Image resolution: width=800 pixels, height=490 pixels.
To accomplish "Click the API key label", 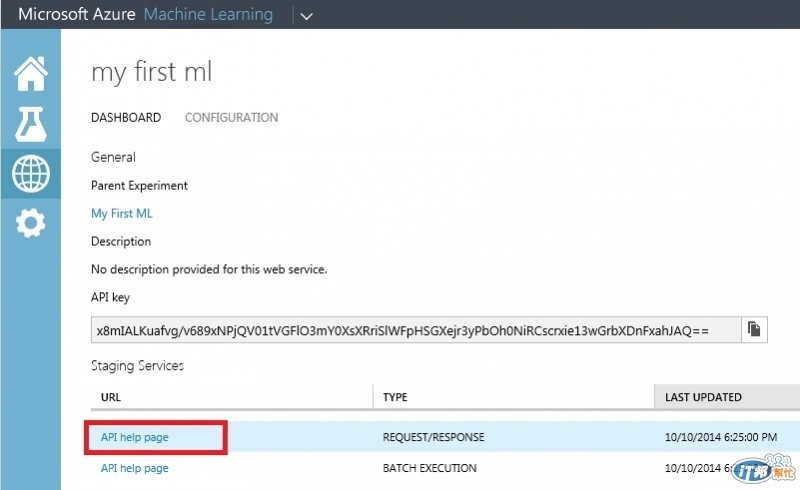I will click(x=110, y=297).
